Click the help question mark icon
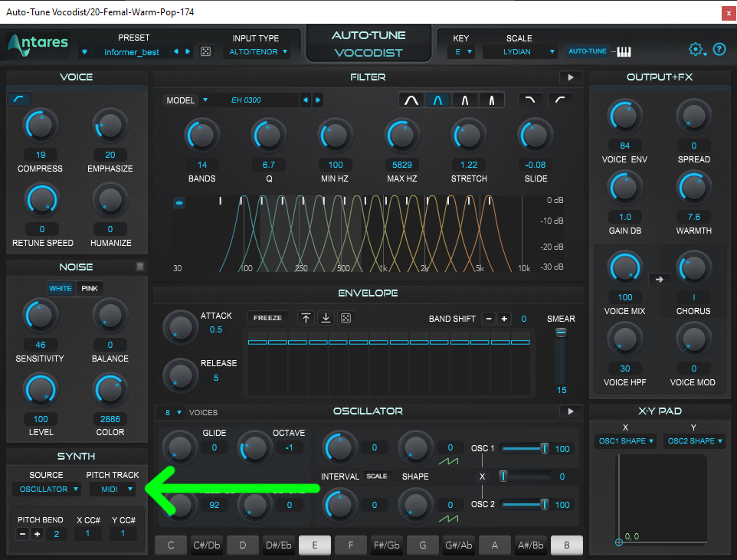Screen dimensions: 737x560 719,50
